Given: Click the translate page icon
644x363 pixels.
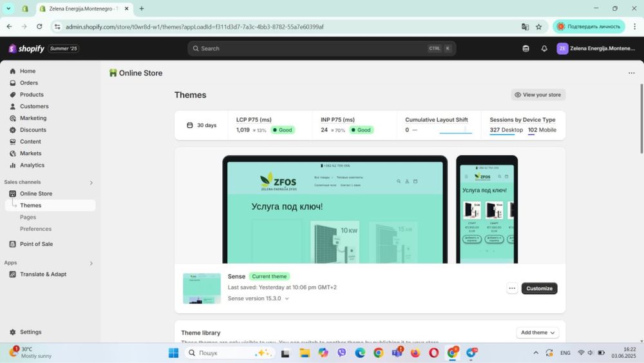Looking at the screenshot, I should tap(525, 26).
